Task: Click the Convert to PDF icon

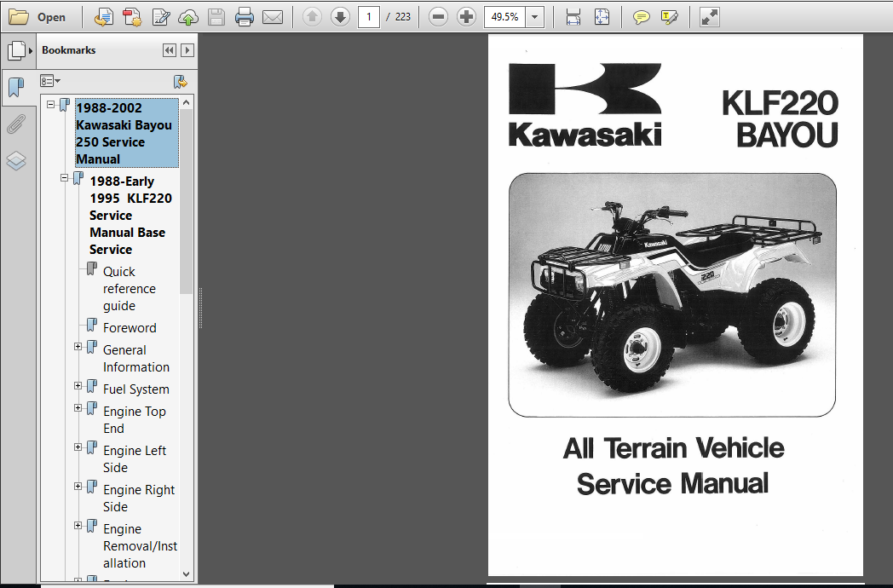Action: click(132, 17)
